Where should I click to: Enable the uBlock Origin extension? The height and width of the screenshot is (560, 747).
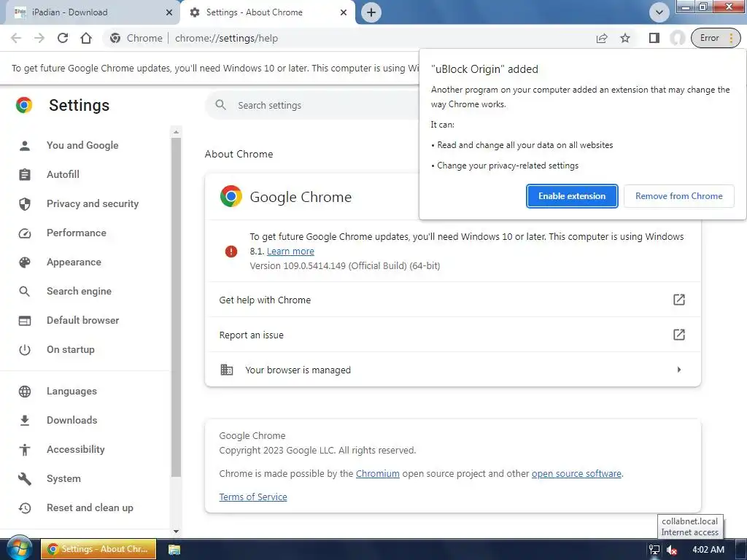[x=572, y=196]
